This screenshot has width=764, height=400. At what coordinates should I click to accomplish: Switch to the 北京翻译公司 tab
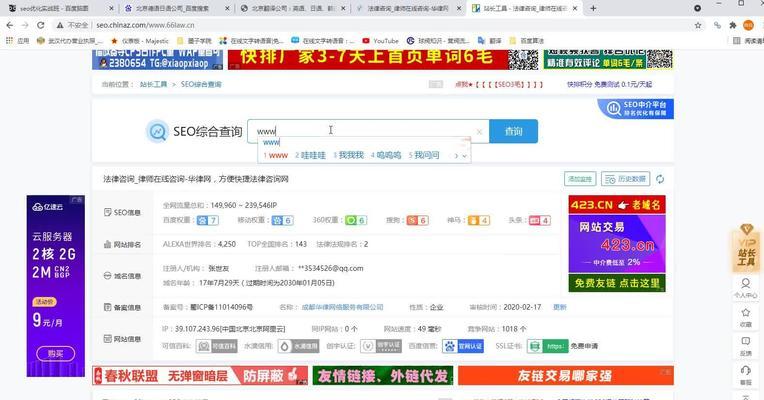pyautogui.click(x=294, y=8)
